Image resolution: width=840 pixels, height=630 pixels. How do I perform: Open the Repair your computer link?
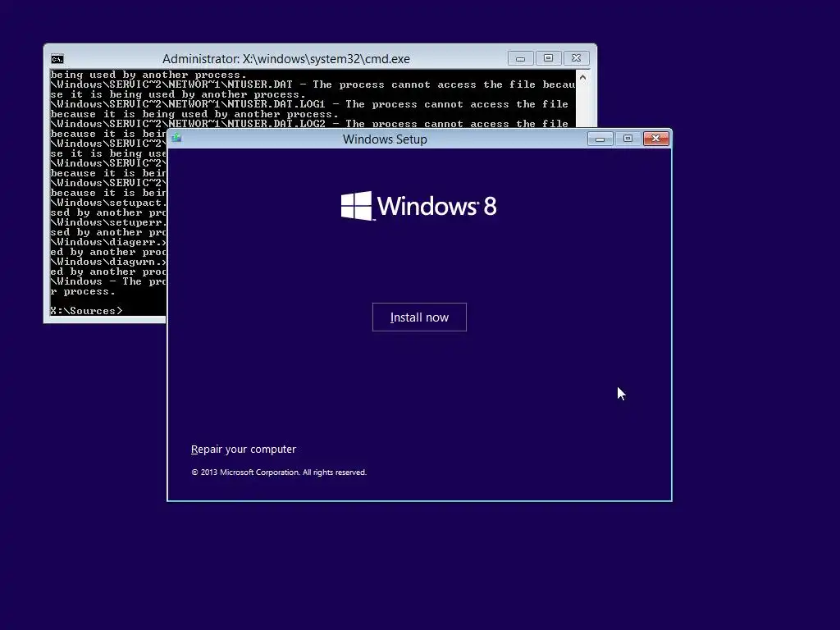click(x=243, y=449)
